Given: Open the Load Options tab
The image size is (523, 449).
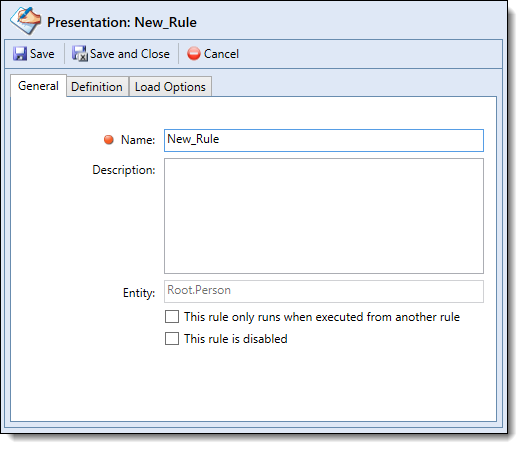Looking at the screenshot, I should (x=170, y=87).
